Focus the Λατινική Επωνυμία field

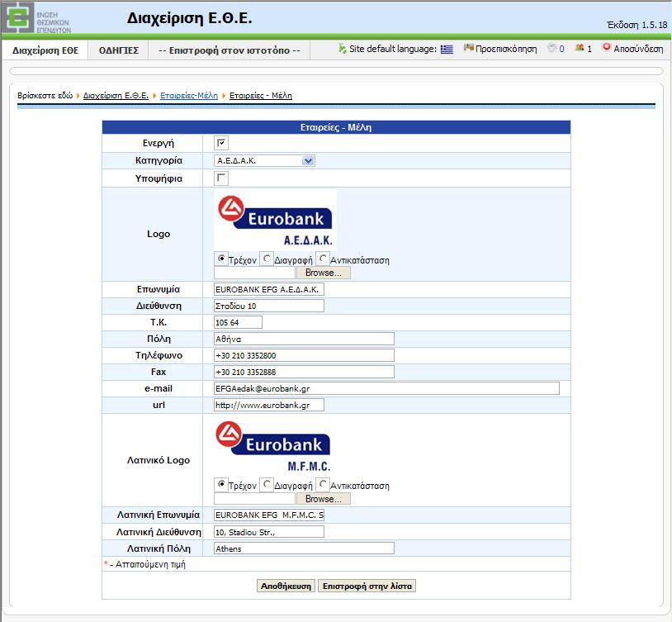[269, 515]
